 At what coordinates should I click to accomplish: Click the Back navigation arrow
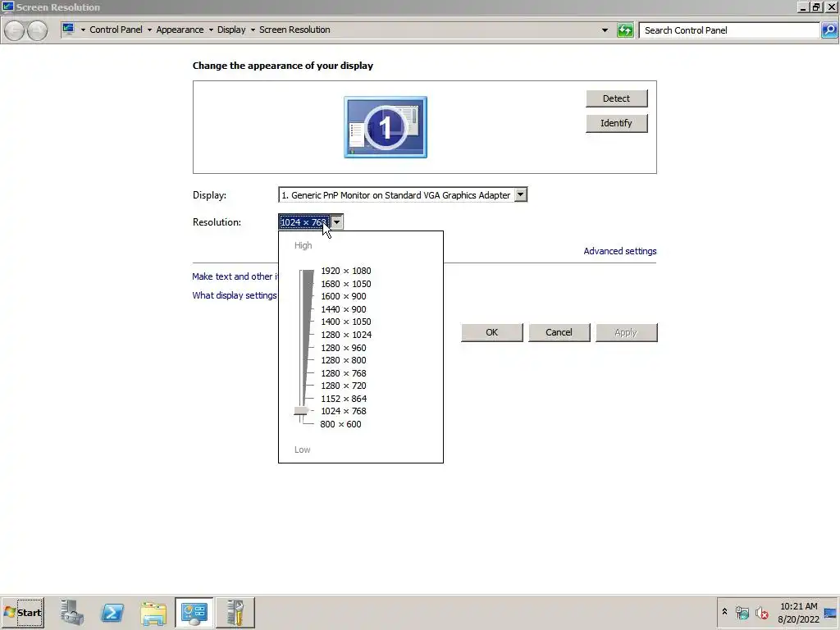[15, 30]
